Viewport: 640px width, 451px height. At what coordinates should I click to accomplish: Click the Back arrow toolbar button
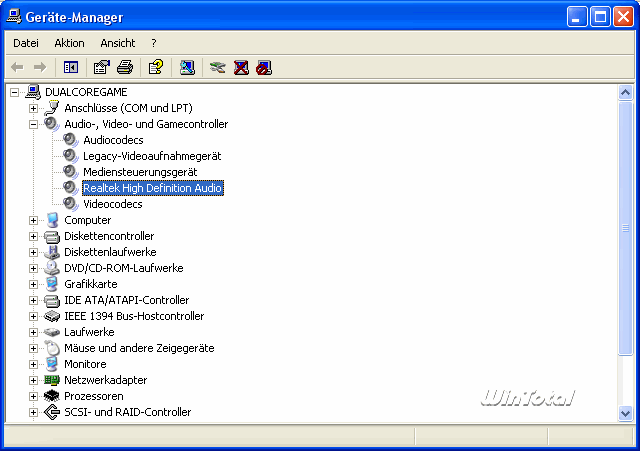17,67
